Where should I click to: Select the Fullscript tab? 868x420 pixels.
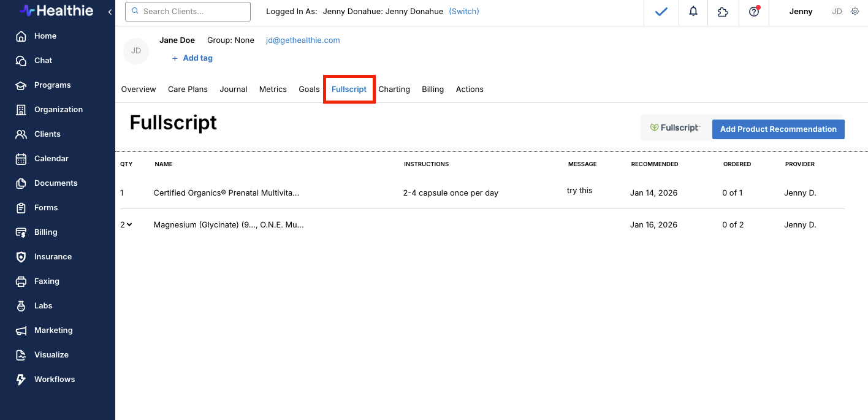pos(349,90)
